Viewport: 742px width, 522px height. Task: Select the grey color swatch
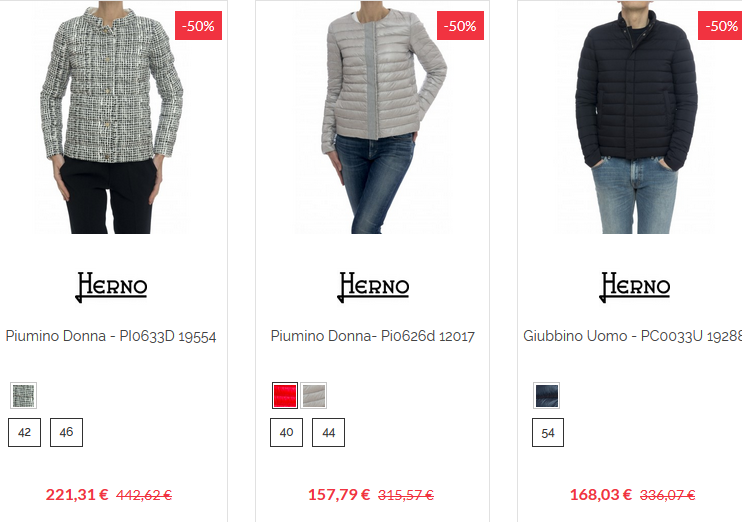pos(313,395)
